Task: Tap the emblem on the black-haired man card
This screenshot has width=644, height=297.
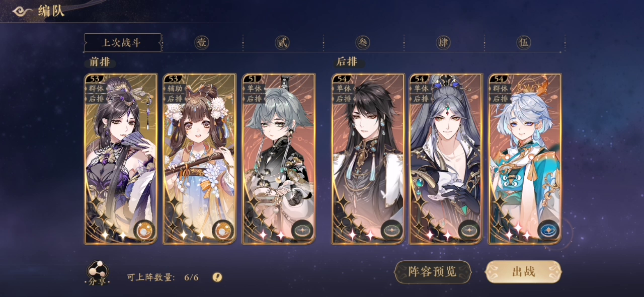Action: pyautogui.click(x=391, y=230)
